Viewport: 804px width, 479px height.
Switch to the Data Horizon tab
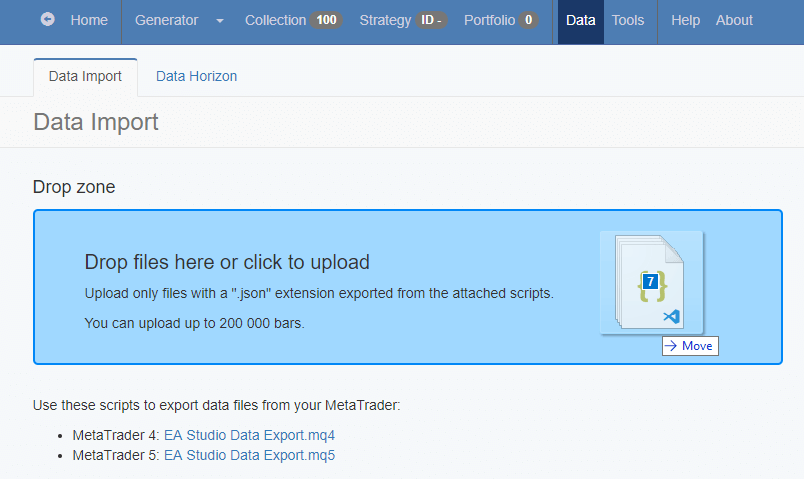196,76
